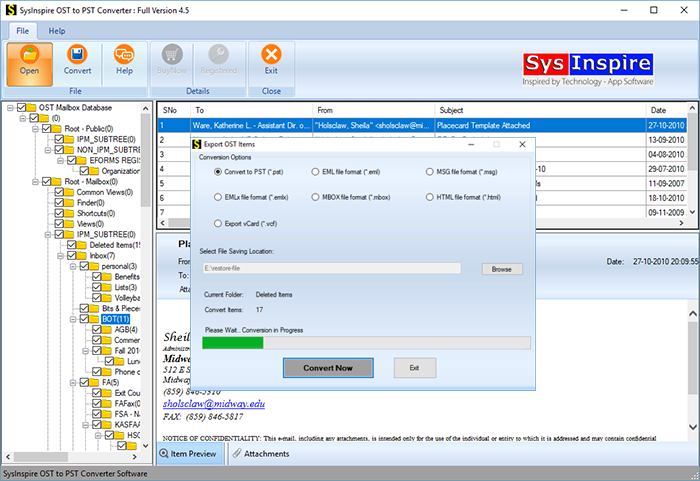Click the Exit button in export dialog
Image resolution: width=700 pixels, height=481 pixels.
pyautogui.click(x=415, y=368)
